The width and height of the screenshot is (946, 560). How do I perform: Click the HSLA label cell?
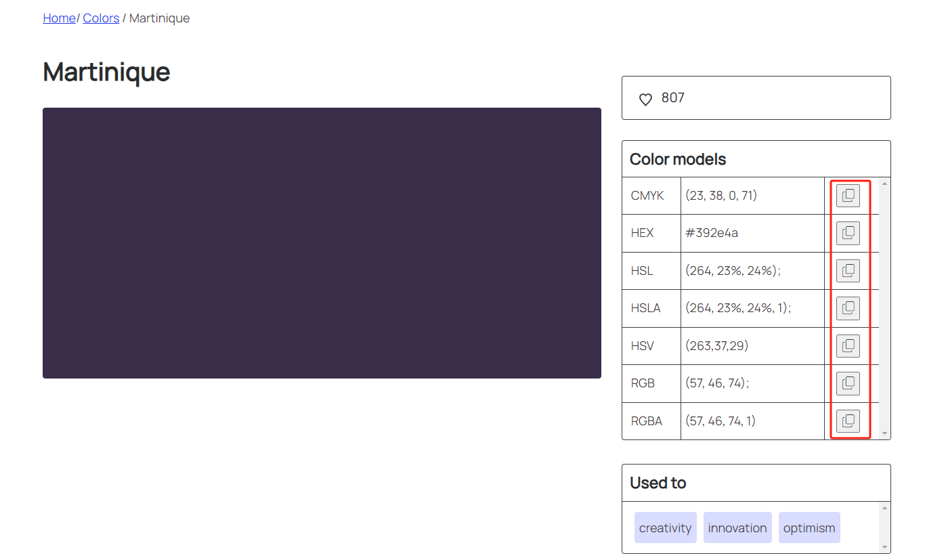(651, 308)
